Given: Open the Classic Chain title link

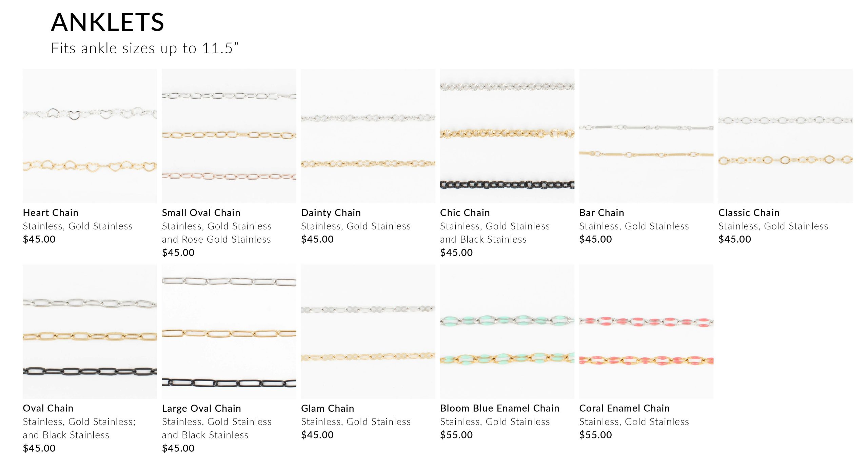Looking at the screenshot, I should tap(749, 213).
